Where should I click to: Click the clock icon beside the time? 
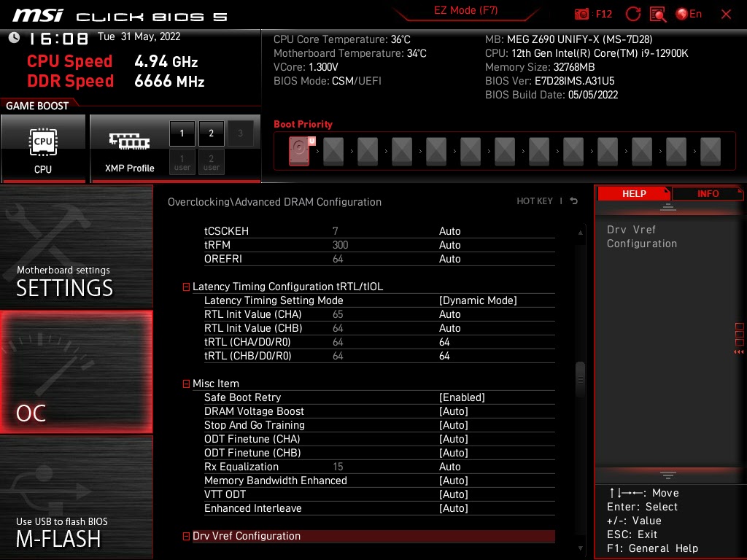[x=15, y=37]
